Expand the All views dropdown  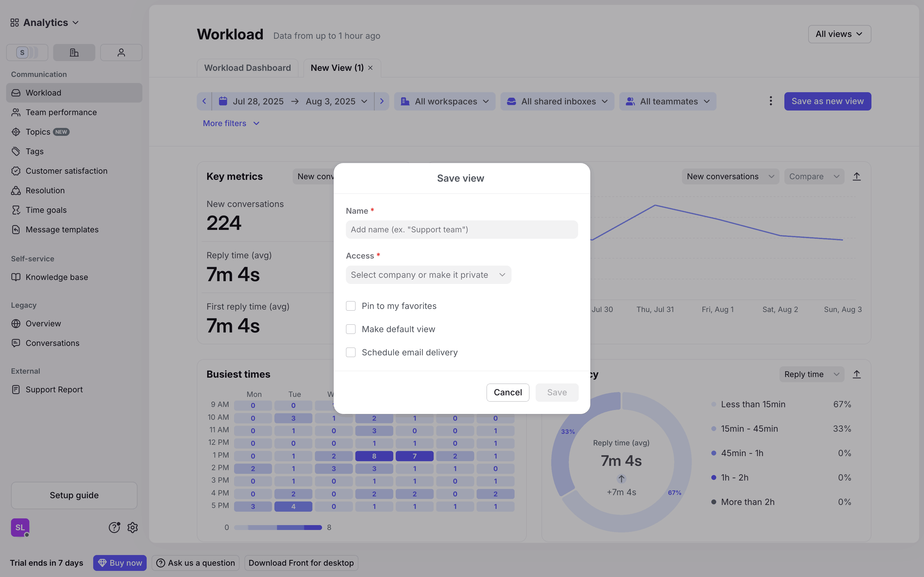[x=839, y=34]
